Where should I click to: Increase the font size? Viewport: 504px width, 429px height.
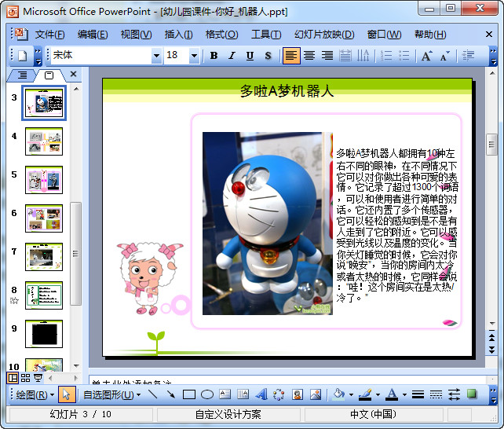pos(426,56)
